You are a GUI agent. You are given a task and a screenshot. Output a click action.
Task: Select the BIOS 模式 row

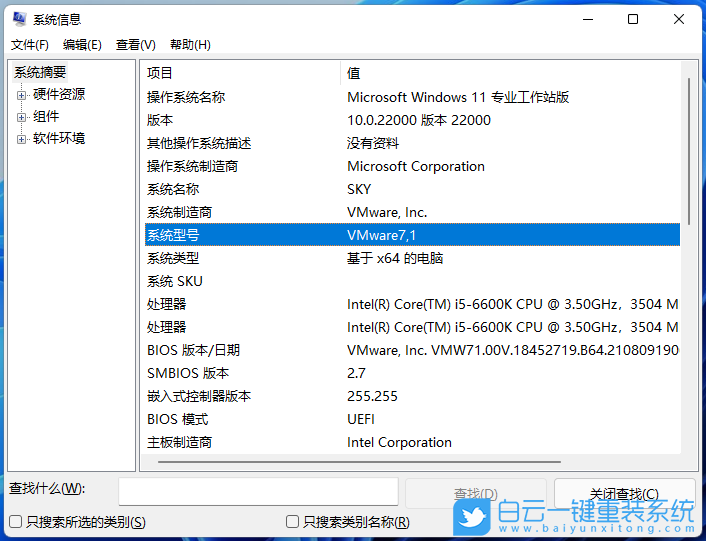pyautogui.click(x=412, y=419)
